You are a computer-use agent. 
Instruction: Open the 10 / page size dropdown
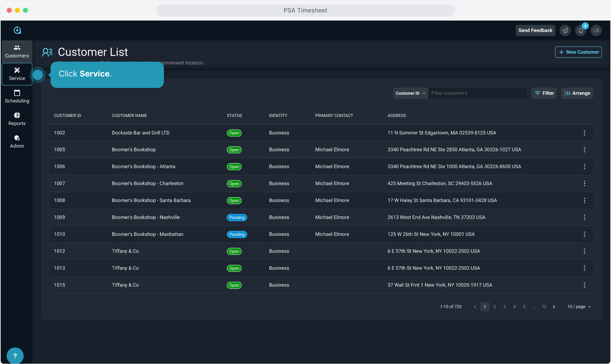pyautogui.click(x=579, y=307)
